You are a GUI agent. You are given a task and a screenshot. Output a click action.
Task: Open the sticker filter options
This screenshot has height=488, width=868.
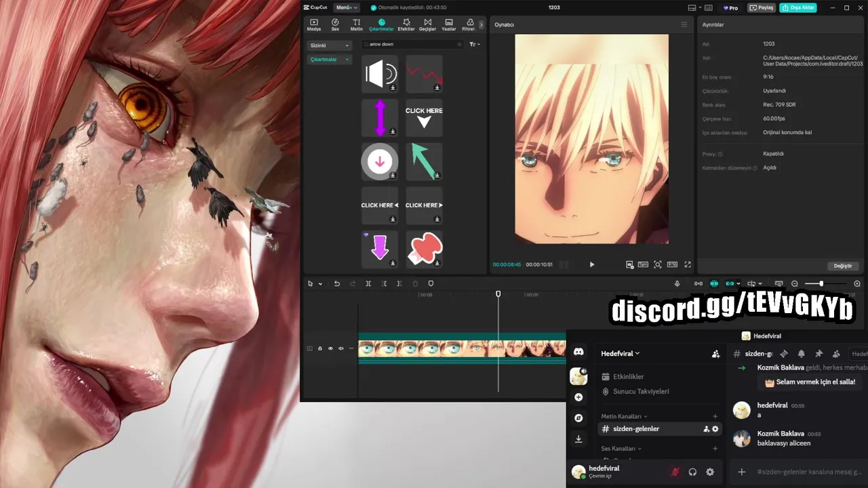475,44
